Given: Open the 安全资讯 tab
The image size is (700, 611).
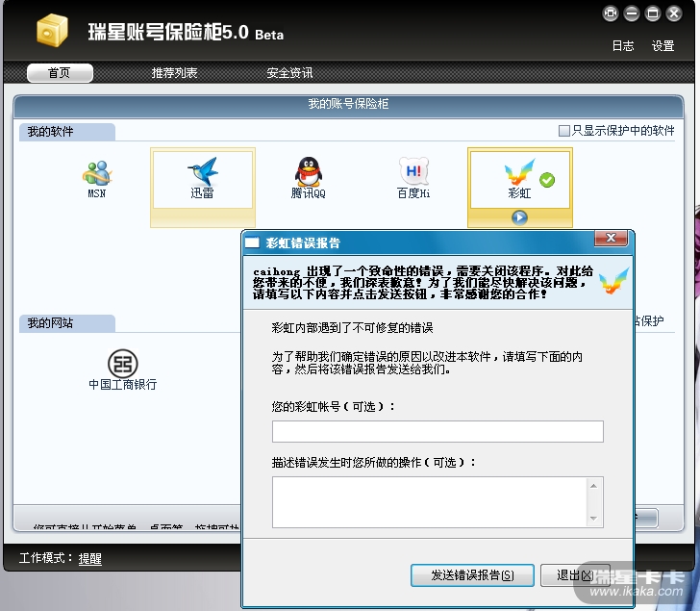Looking at the screenshot, I should [x=289, y=73].
